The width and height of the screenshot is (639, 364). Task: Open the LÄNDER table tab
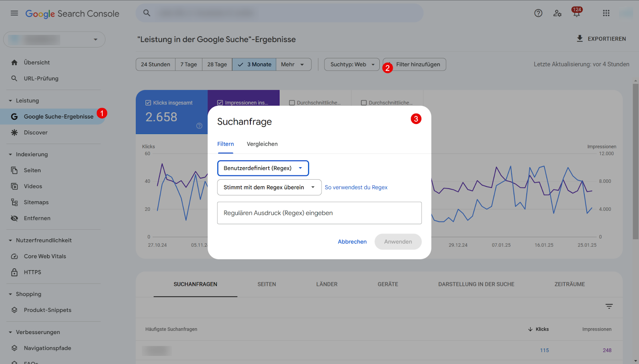click(327, 284)
